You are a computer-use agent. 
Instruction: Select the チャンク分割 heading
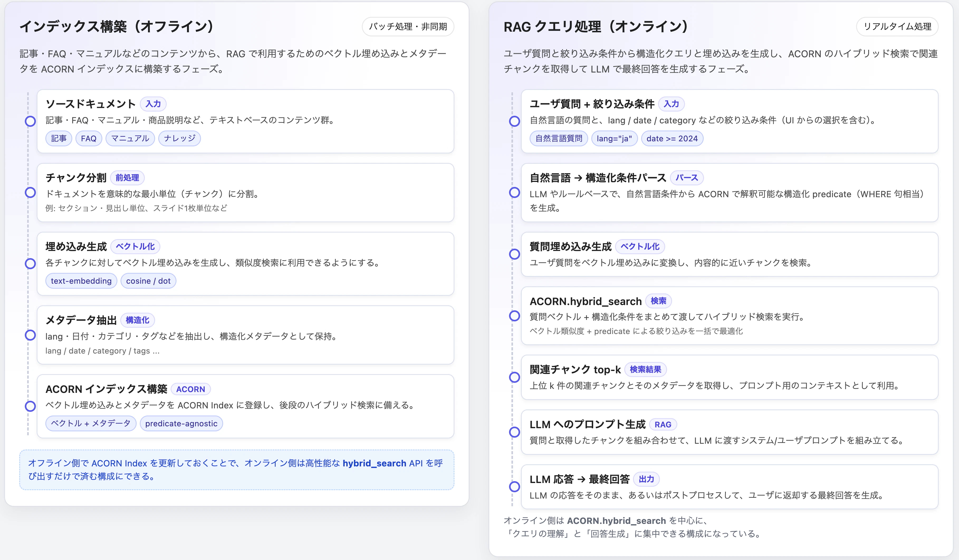tap(76, 178)
